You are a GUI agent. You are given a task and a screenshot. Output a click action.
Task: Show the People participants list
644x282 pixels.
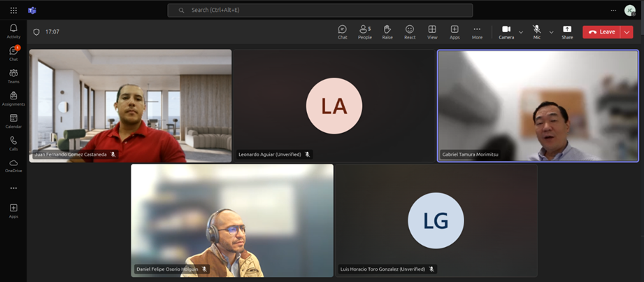(364, 31)
